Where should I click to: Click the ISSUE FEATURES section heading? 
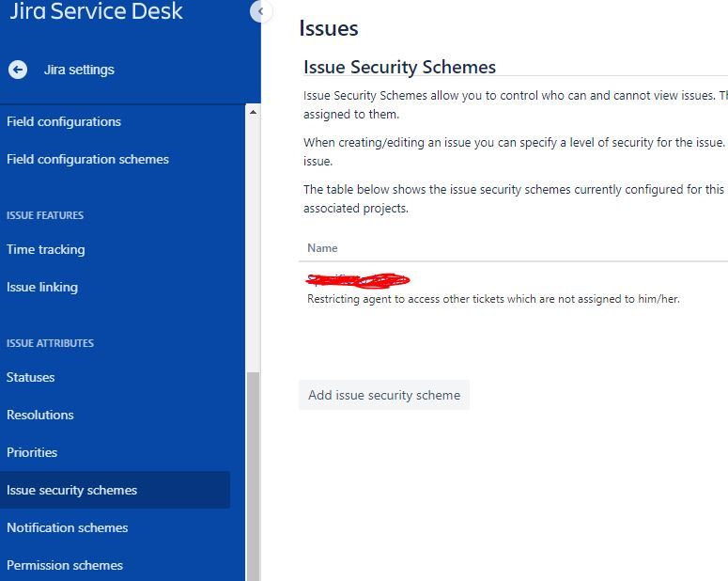pyautogui.click(x=45, y=215)
